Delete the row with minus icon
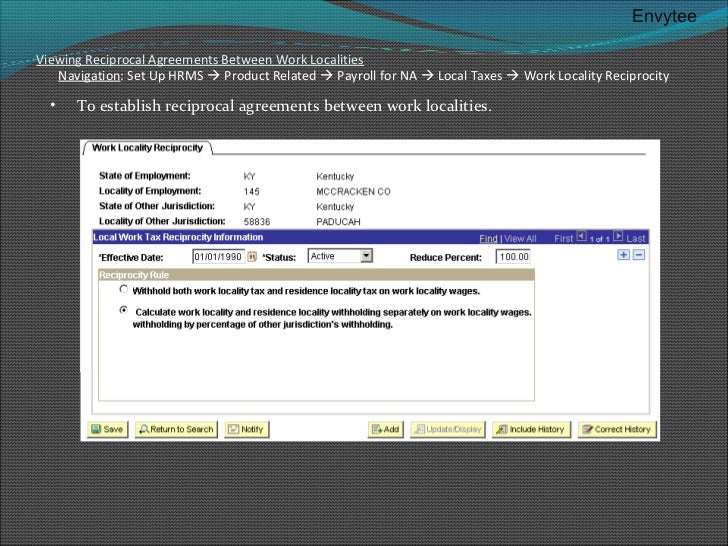The height and width of the screenshot is (546, 728). [639, 255]
